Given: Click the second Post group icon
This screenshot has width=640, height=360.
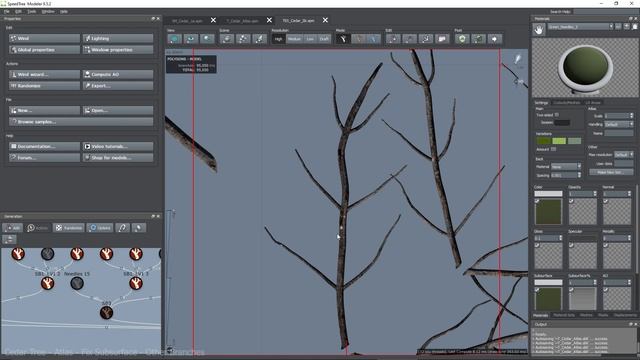Looking at the screenshot, I should coord(478,39).
